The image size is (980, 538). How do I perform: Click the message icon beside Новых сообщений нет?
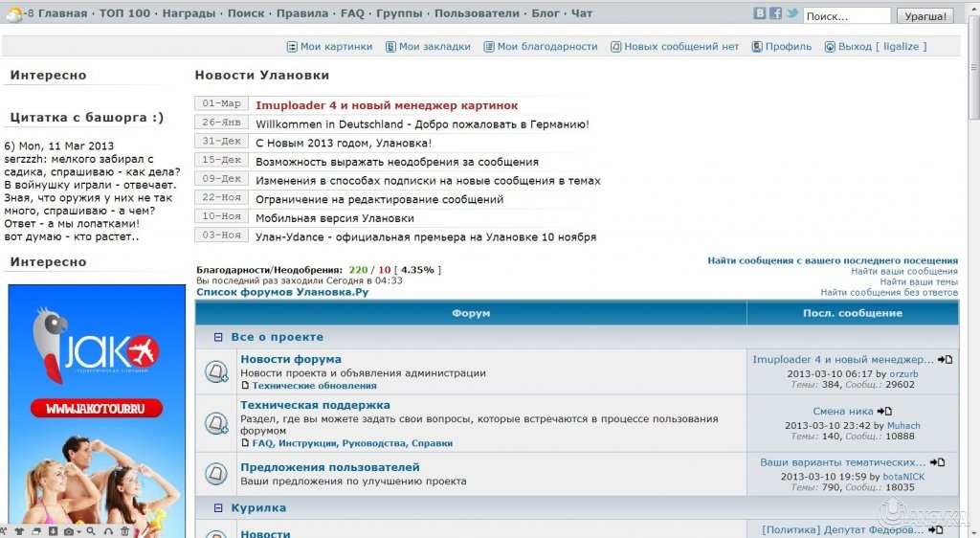tap(616, 47)
